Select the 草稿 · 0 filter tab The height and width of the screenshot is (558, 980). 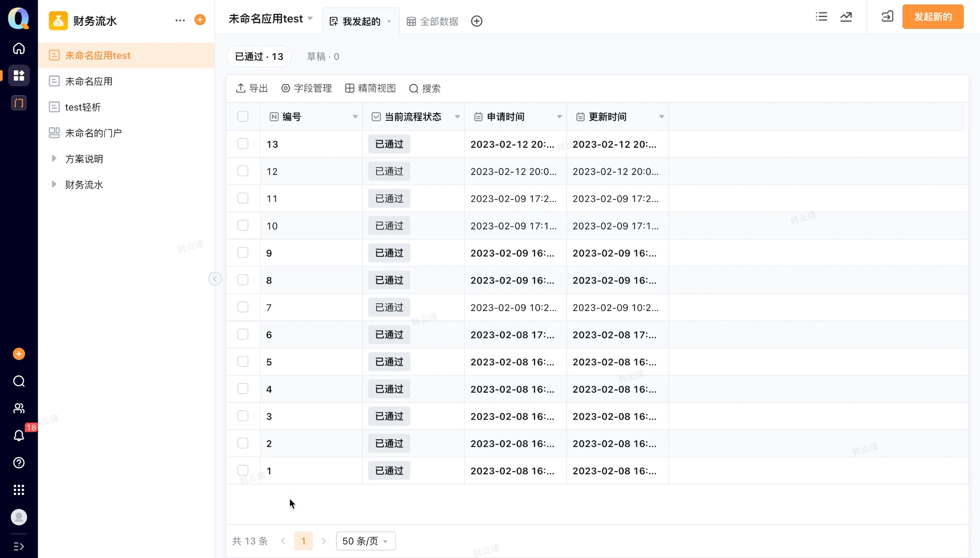tap(323, 56)
